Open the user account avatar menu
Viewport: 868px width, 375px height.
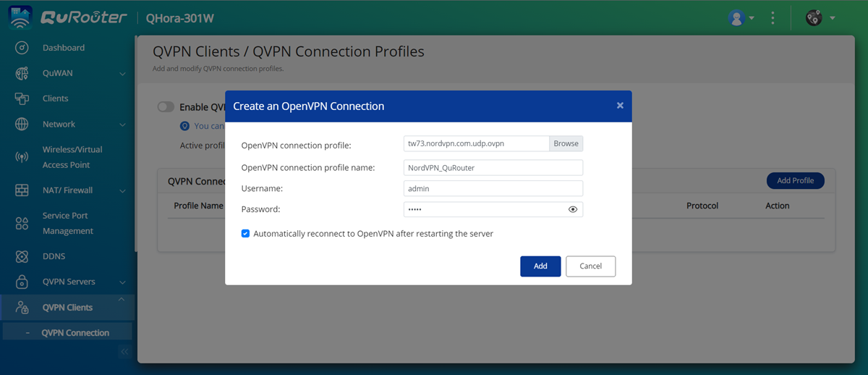coord(737,18)
